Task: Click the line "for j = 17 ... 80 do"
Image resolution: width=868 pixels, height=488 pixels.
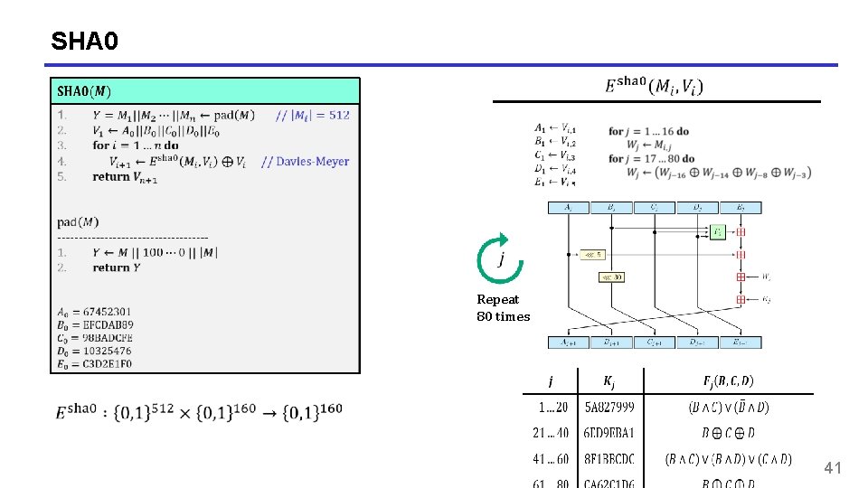Action: coord(652,159)
